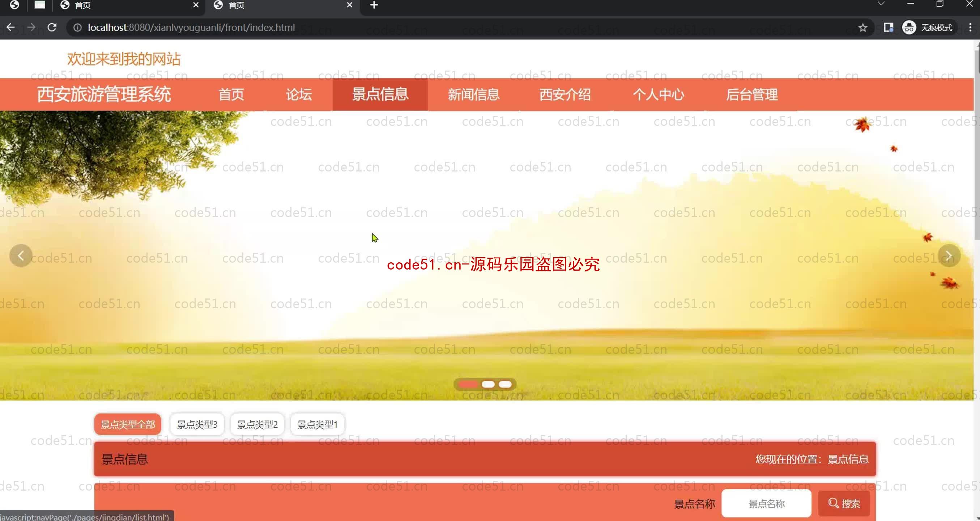Select 景点类型3 filter option
The height and width of the screenshot is (521, 980).
[x=197, y=424]
